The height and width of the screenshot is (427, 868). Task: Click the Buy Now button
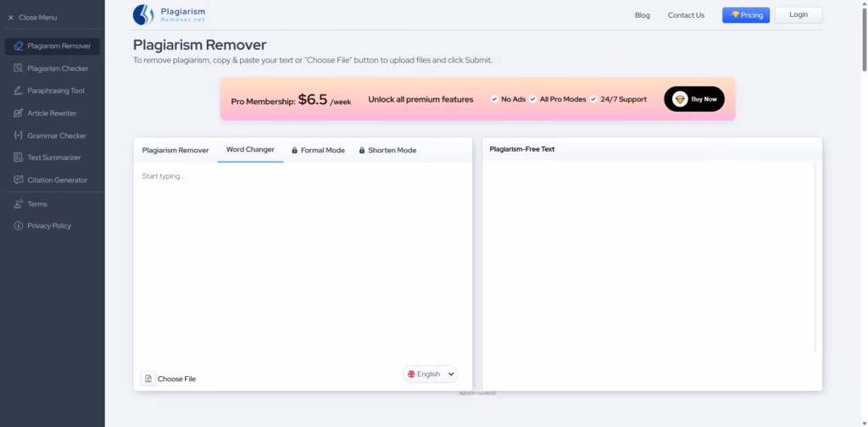click(x=693, y=99)
